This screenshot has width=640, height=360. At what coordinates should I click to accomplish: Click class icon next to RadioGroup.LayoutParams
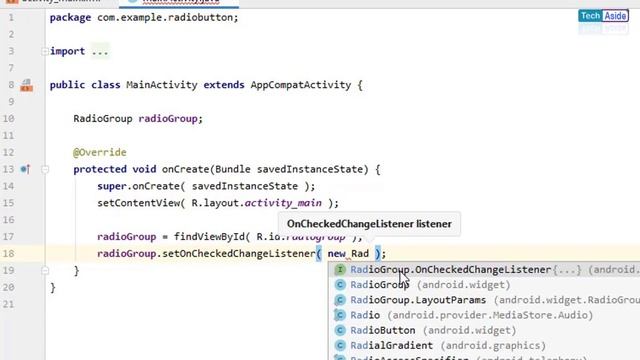pos(340,300)
